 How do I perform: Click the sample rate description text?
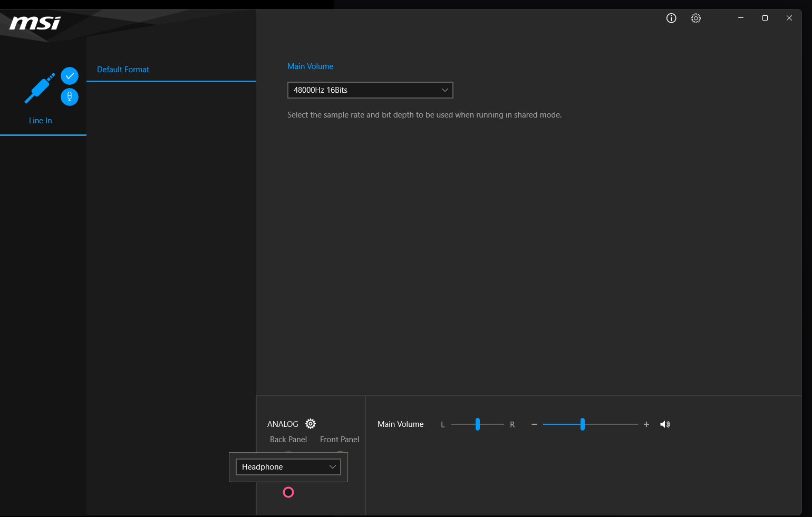pos(424,115)
